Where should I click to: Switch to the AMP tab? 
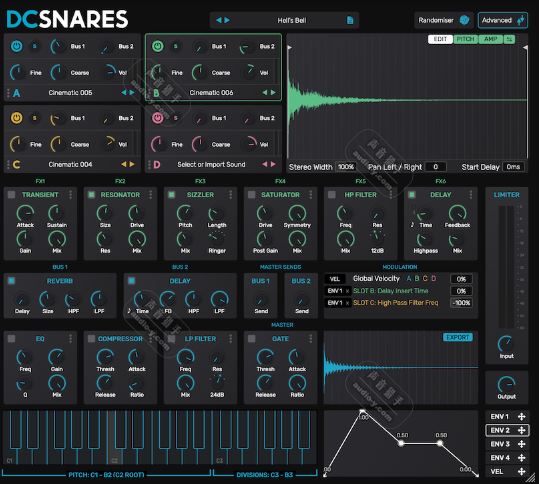pos(491,39)
